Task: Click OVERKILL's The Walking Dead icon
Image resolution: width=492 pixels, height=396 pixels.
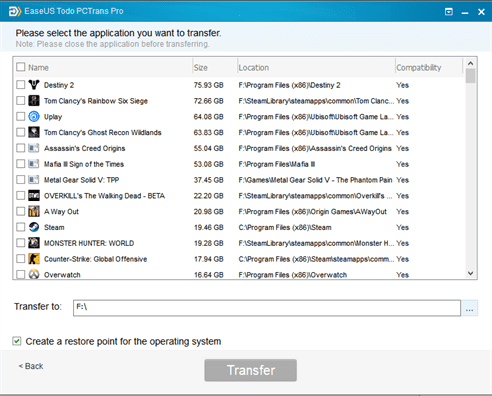Action: [x=34, y=195]
